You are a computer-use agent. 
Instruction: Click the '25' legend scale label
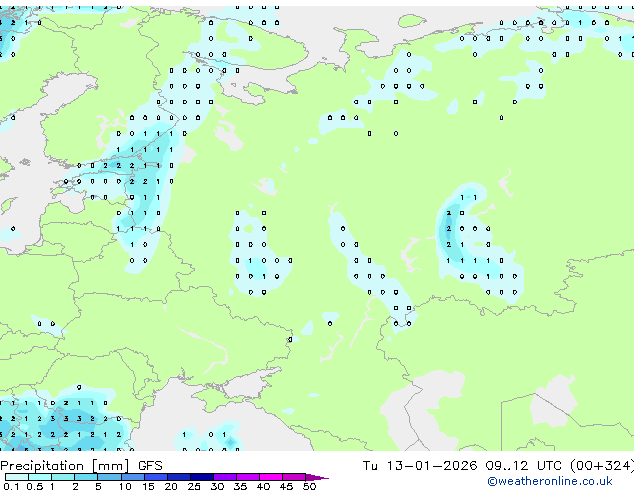pyautogui.click(x=194, y=486)
